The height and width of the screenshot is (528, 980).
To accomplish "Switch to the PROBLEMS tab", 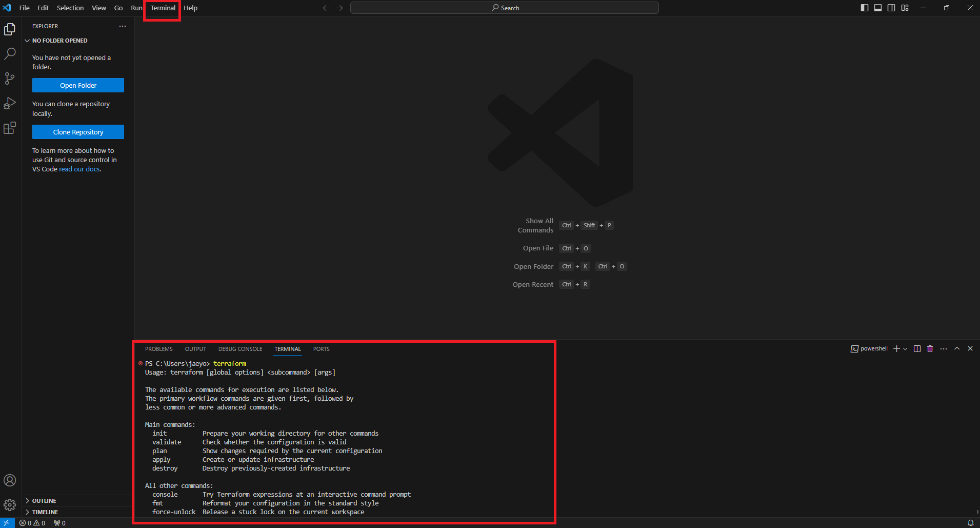I will [x=159, y=349].
